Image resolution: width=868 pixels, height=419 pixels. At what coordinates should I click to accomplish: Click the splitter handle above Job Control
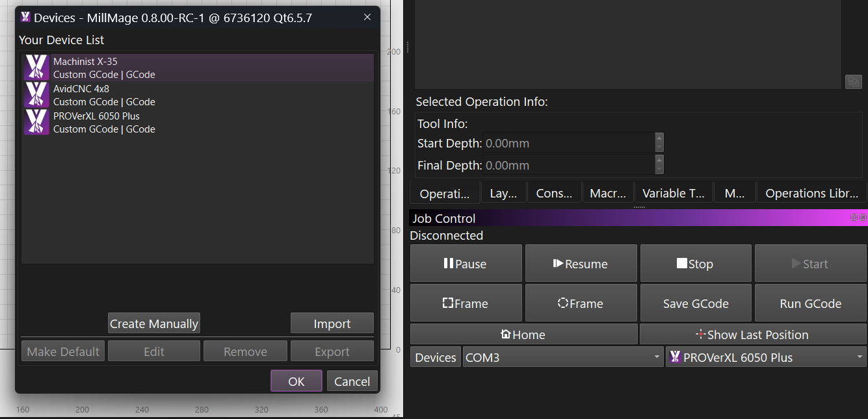click(638, 207)
